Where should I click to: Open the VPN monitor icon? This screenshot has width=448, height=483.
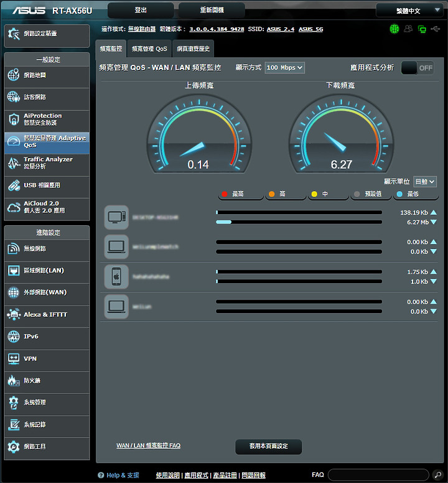click(14, 359)
